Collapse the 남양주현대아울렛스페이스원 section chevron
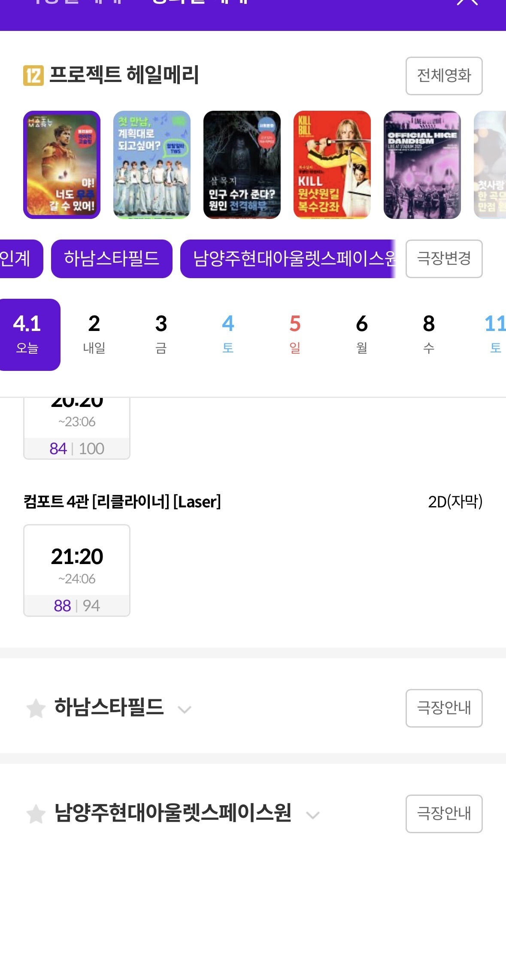The image size is (506, 980). point(313,815)
